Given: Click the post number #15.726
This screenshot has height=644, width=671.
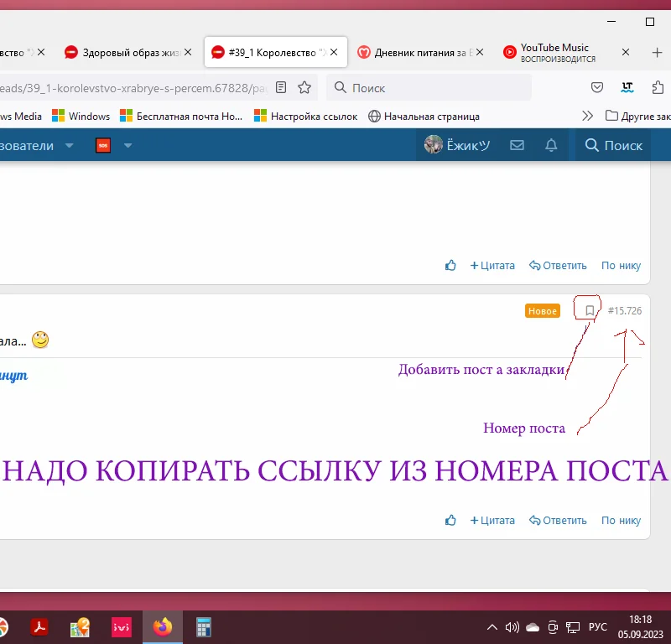Looking at the screenshot, I should pos(624,310).
